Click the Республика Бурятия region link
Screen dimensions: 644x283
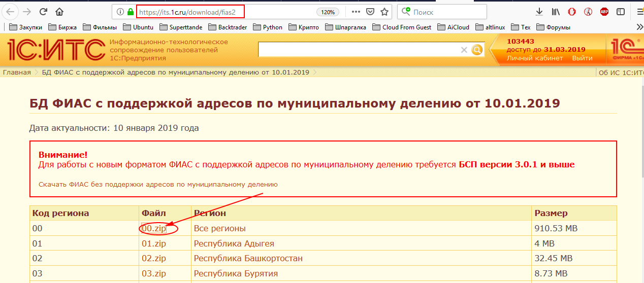pos(236,273)
